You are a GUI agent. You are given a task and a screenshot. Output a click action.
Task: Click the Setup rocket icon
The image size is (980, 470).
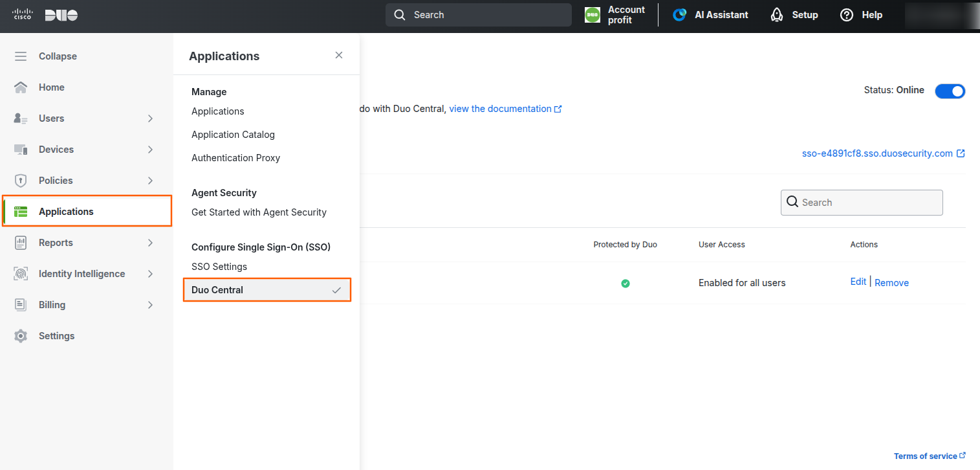tap(777, 15)
